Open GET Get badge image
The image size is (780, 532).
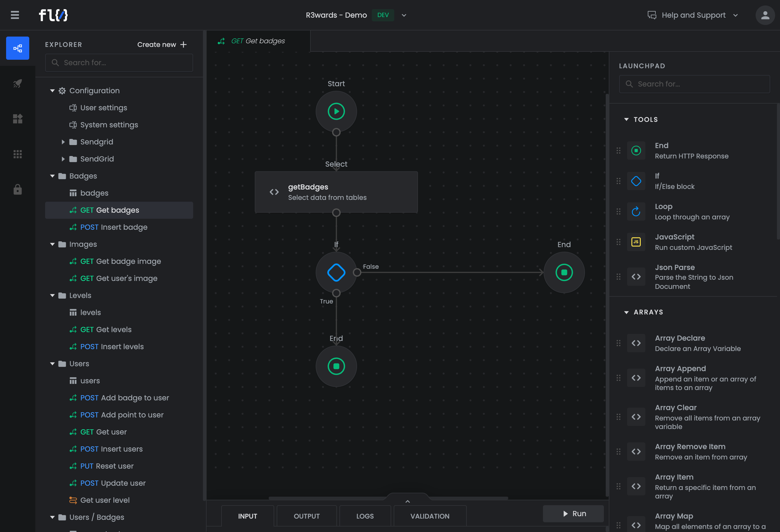120,261
